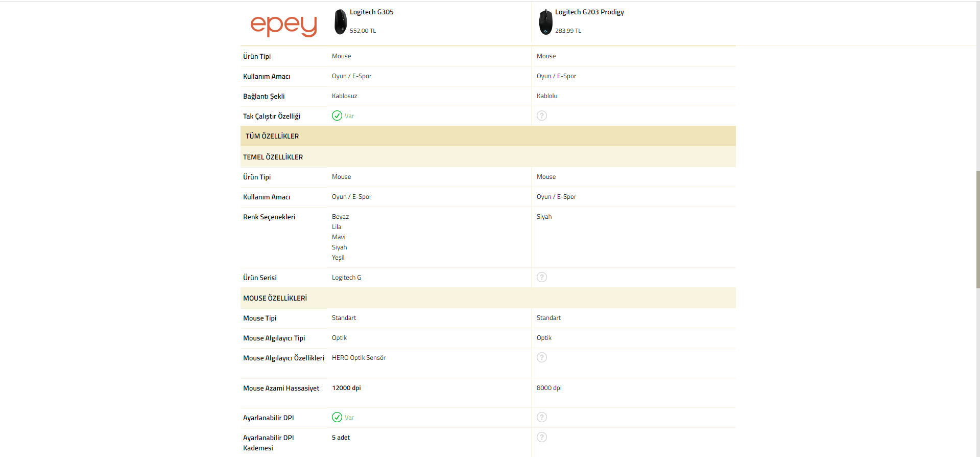980x457 pixels.
Task: Select the 552,00 TL price of G305
Action: (363, 31)
